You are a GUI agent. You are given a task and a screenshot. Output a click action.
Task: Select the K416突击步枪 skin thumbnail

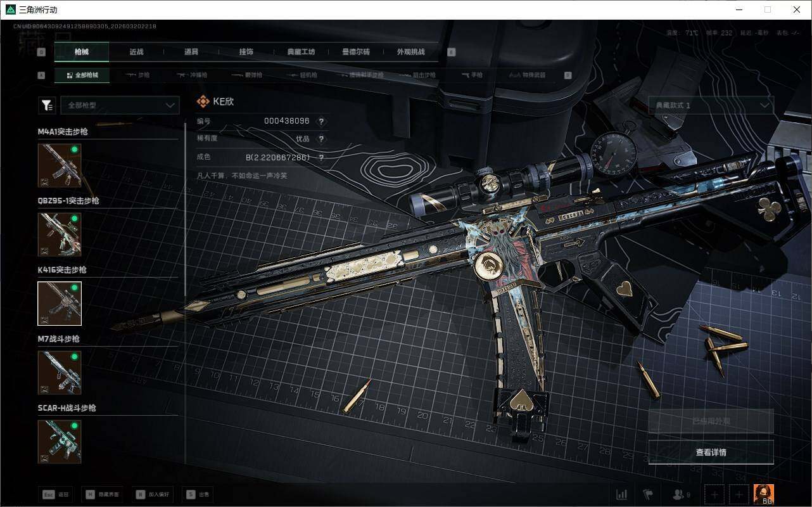[x=60, y=304]
